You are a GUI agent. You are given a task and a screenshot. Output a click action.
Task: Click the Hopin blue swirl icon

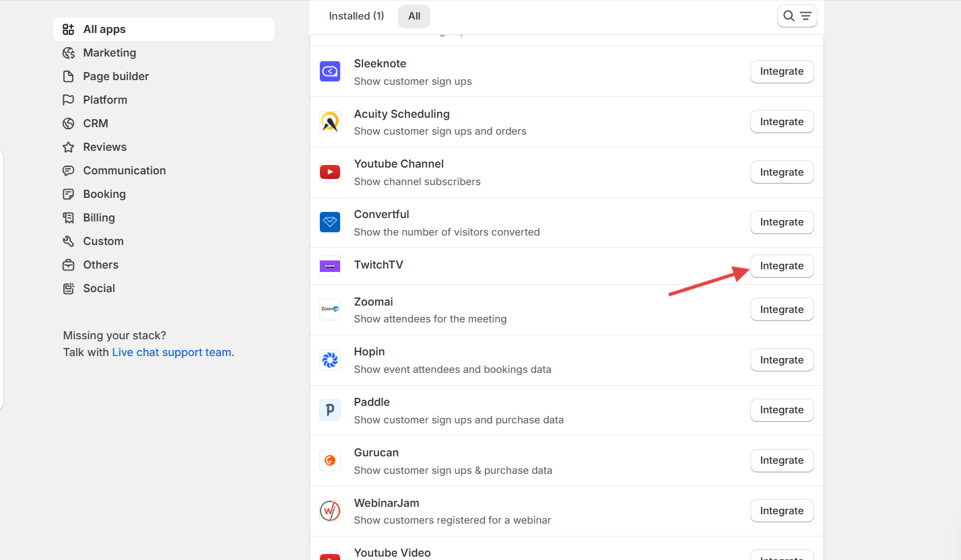coord(329,360)
